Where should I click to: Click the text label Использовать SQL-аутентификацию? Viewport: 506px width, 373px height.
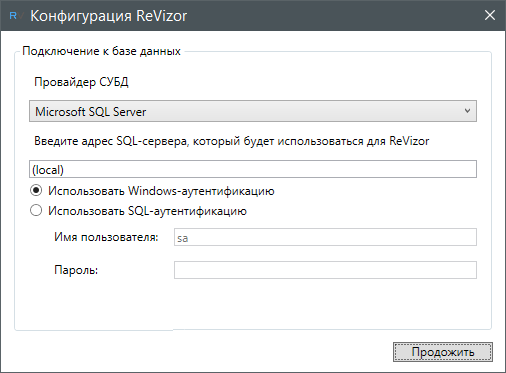[147, 211]
